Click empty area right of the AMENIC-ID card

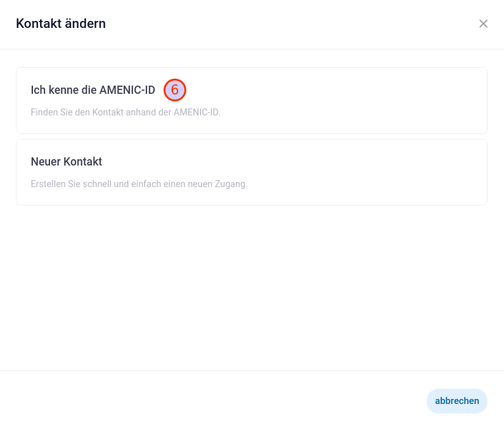coord(354,100)
